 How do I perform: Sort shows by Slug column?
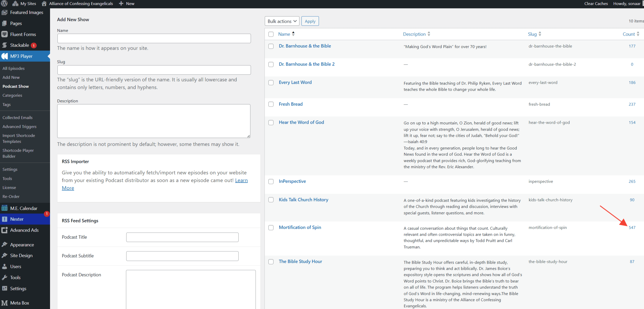click(x=535, y=34)
